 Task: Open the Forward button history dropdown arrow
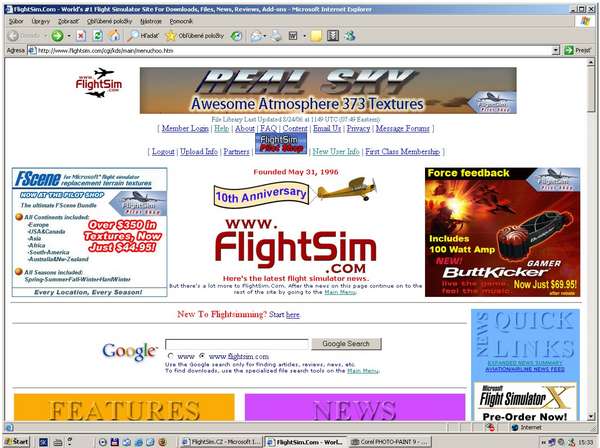click(x=69, y=36)
